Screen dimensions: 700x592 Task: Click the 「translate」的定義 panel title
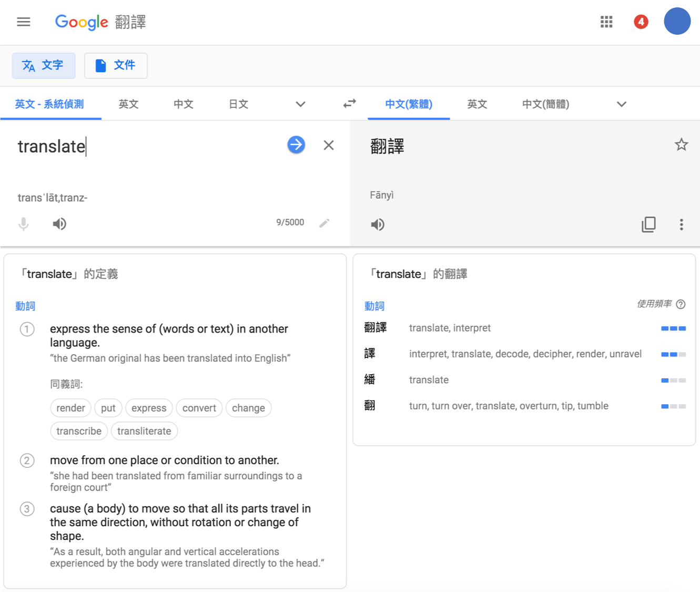pyautogui.click(x=68, y=274)
